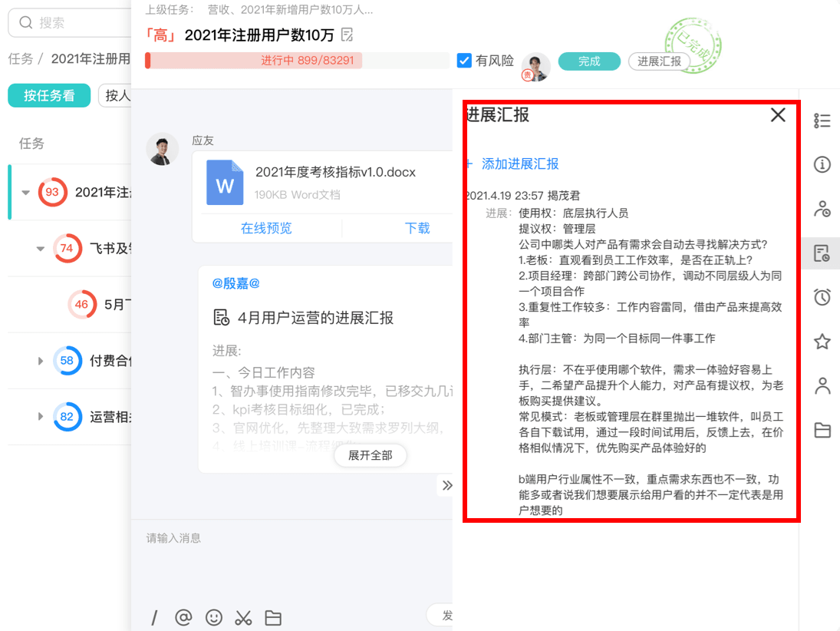Screen dimensions: 840x631
Task: Click the parent task link 营收、2021年新增用户数
Action: (x=291, y=10)
